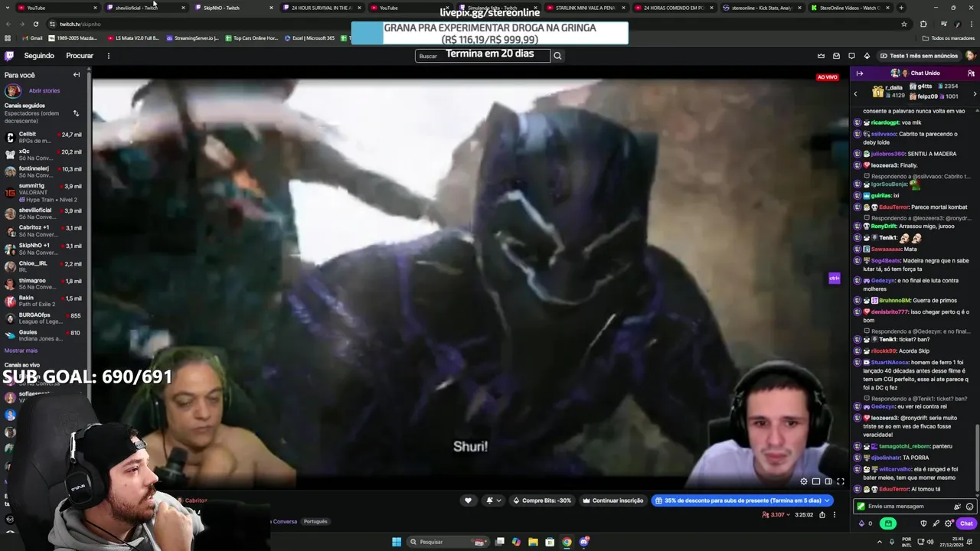The height and width of the screenshot is (551, 980).
Task: Open the Twitch notifications inbox icon
Action: (x=836, y=56)
